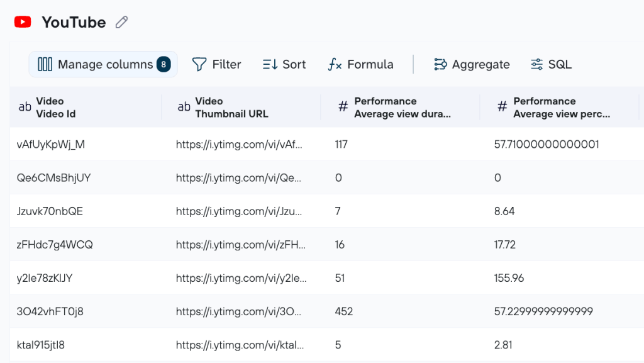Click the number type icon of Average view duration
644x363 pixels.
pos(343,107)
